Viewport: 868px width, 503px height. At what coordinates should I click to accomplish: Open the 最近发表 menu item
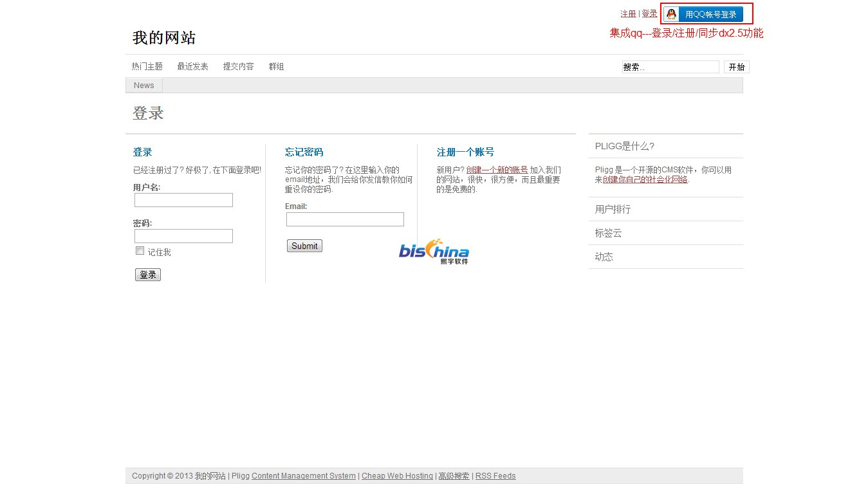coord(193,66)
